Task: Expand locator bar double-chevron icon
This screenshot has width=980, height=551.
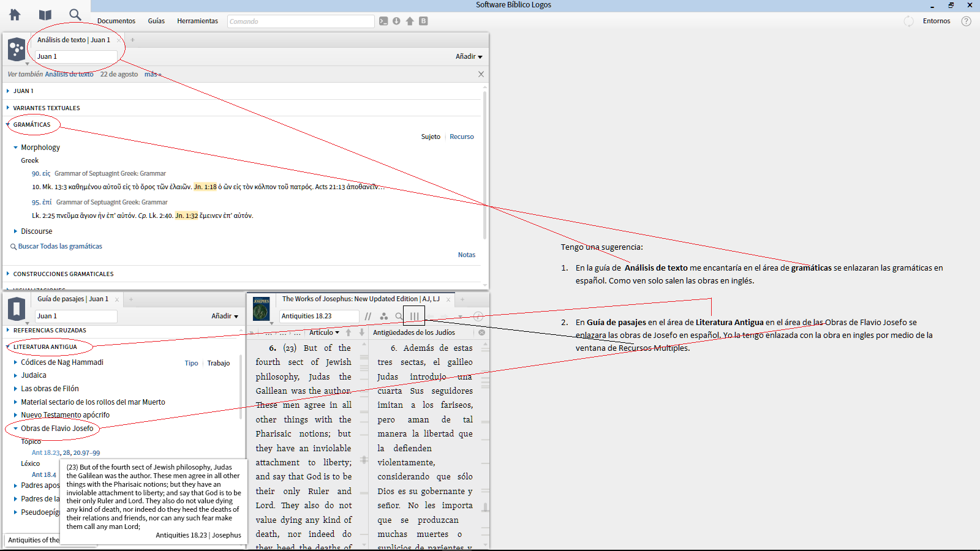Action: tap(251, 332)
